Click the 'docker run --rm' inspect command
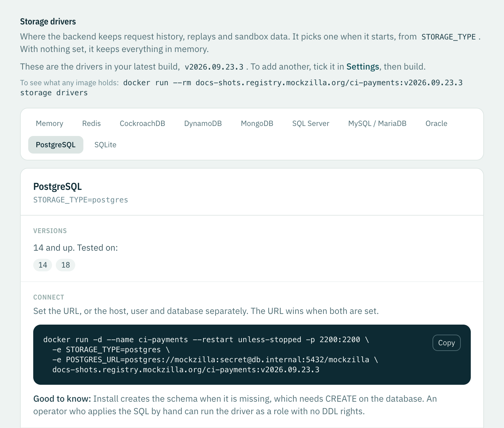 [241, 88]
